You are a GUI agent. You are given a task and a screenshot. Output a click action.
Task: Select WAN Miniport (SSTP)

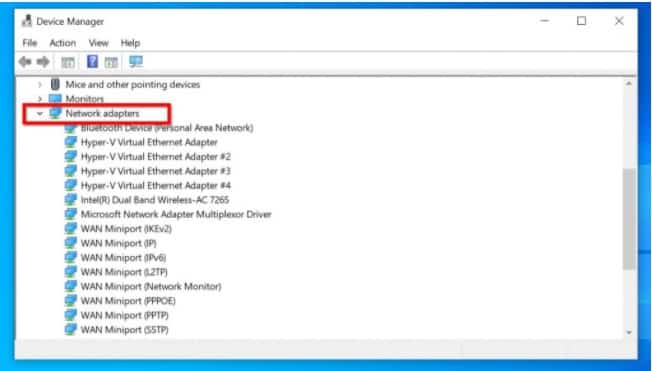[x=124, y=330]
